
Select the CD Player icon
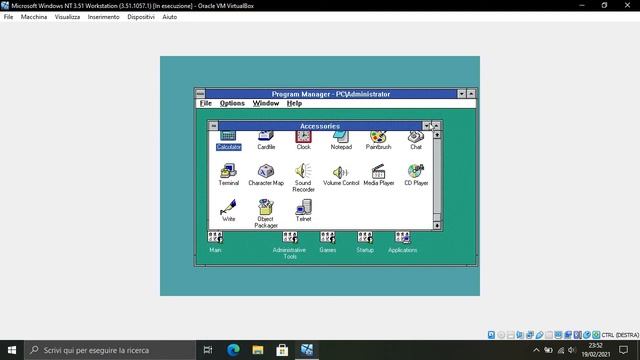click(x=416, y=175)
